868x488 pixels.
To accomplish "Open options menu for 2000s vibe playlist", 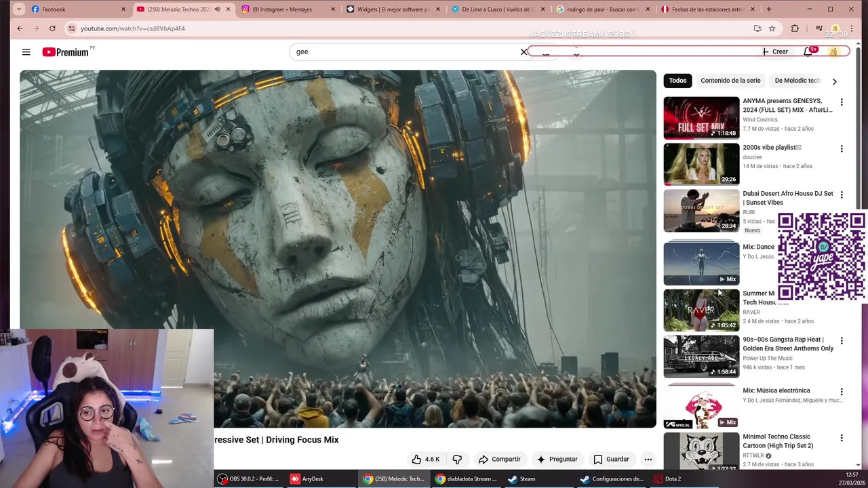I will (x=842, y=148).
